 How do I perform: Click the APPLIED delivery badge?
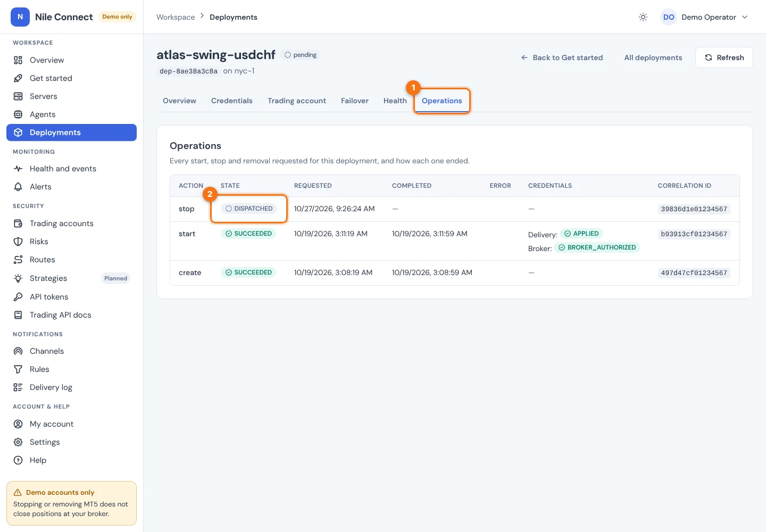581,234
